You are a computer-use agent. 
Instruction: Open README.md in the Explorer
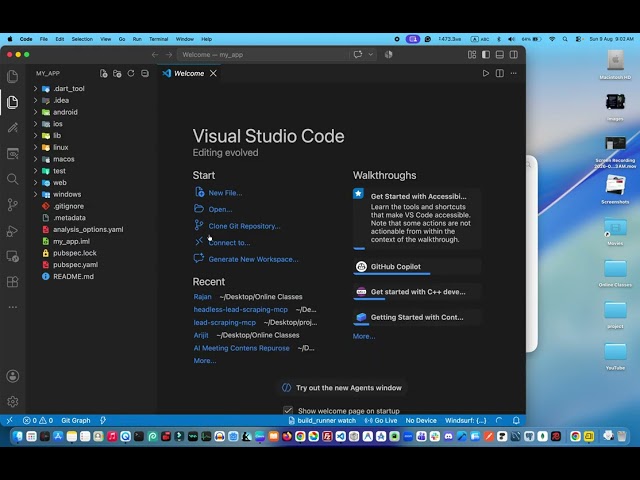tap(73, 277)
